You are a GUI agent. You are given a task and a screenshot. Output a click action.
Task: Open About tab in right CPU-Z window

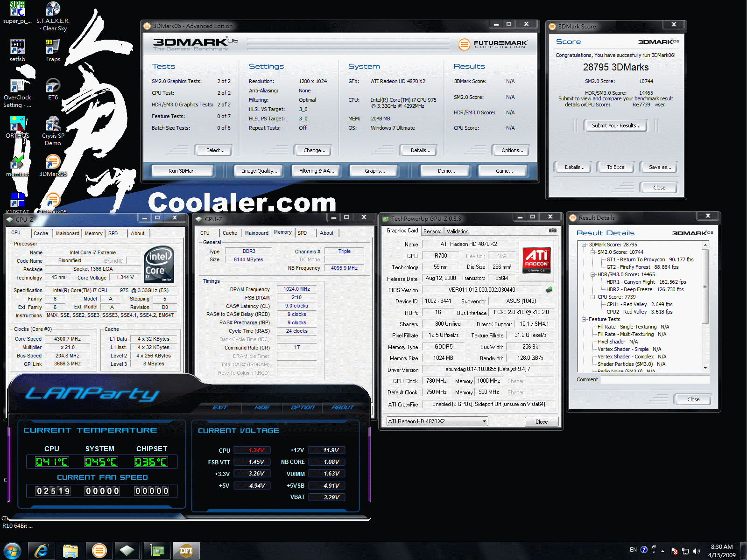point(327,233)
